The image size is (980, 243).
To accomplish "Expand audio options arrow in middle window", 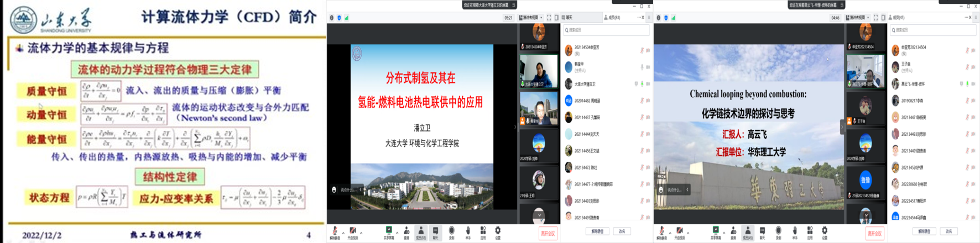I will coord(343,233).
